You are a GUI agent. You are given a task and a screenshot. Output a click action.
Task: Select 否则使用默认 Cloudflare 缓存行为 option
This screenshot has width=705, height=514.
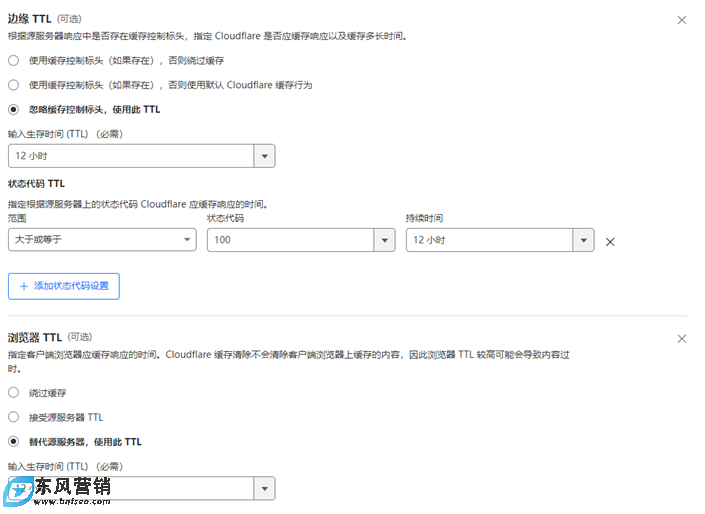coord(14,85)
